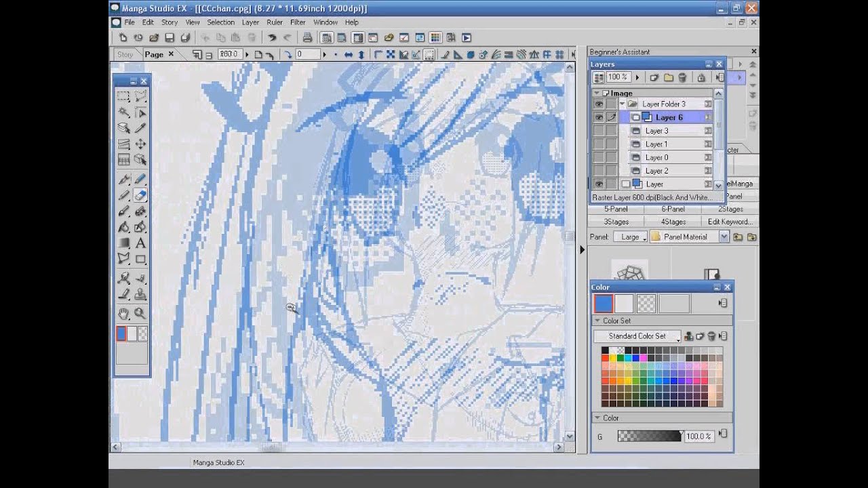Click the 4Stages button

(x=673, y=222)
